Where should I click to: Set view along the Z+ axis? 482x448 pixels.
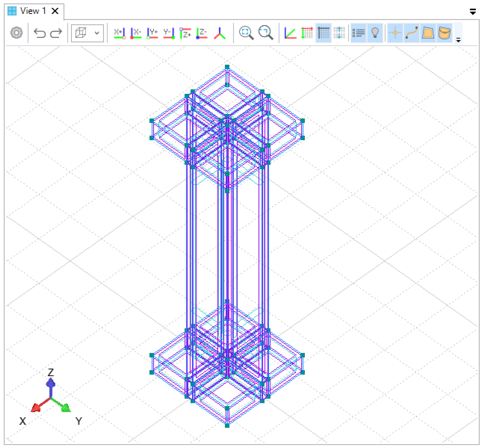point(185,33)
